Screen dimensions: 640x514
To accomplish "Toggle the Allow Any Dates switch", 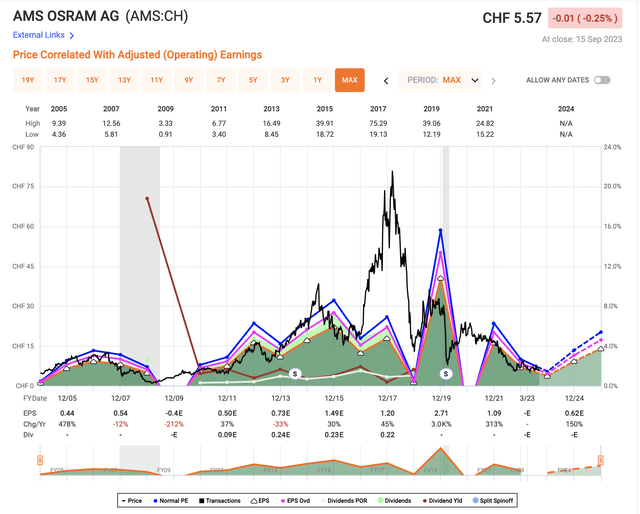I will click(602, 80).
